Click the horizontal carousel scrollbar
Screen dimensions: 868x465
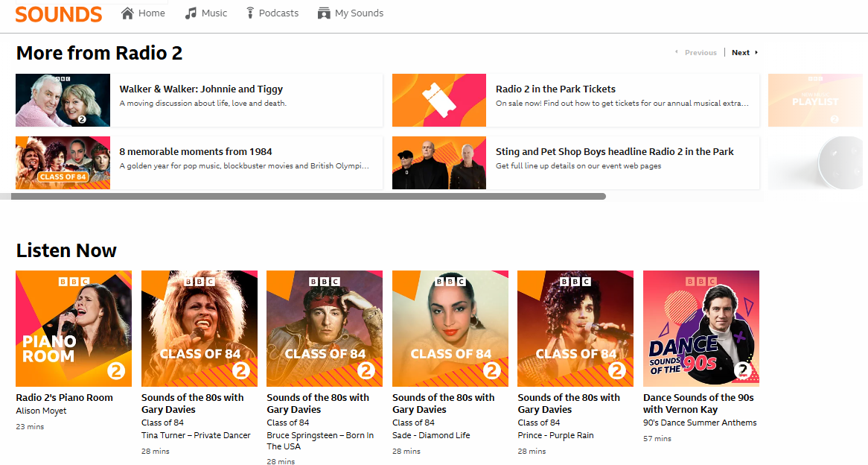308,197
